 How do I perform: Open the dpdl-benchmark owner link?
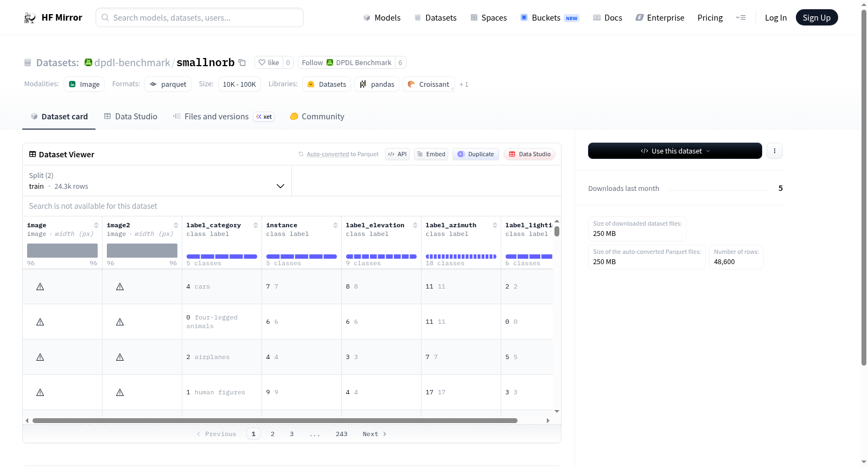point(132,62)
